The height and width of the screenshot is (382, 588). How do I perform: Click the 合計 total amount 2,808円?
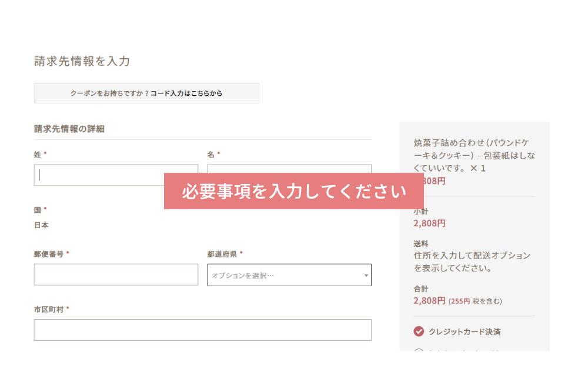429,301
